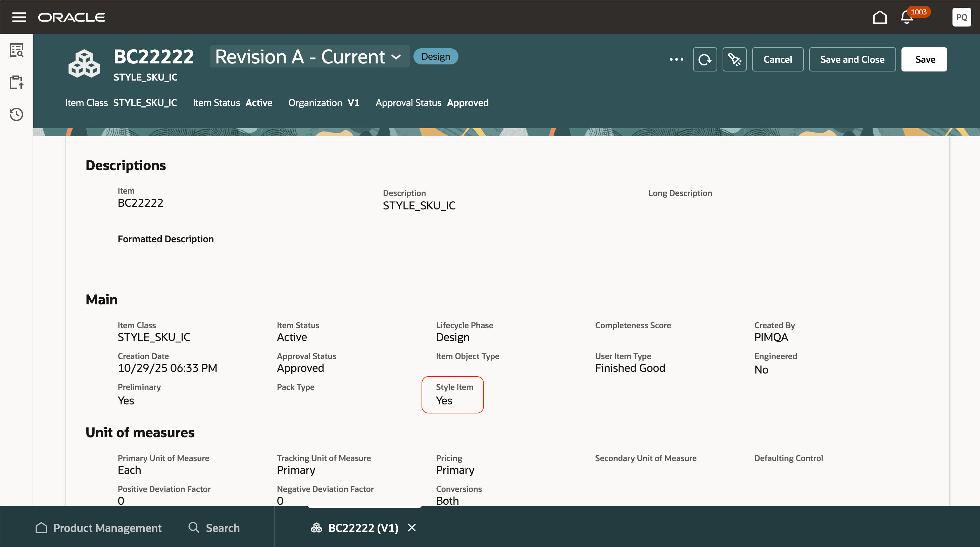Expand the Revision A - Current dropdown

(x=309, y=57)
